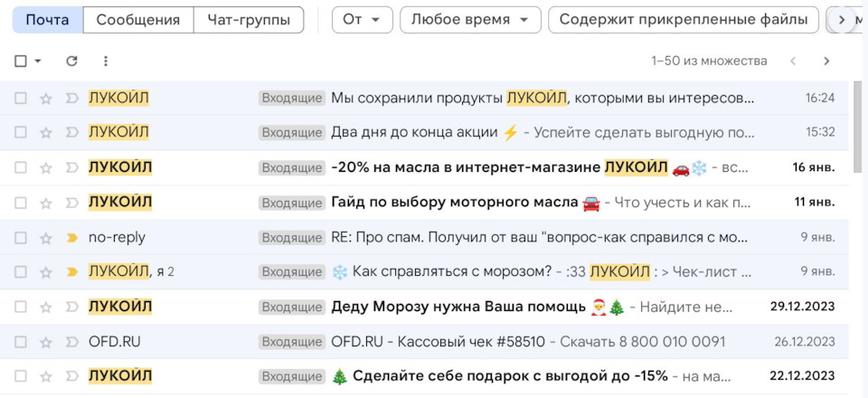868x398 pixels.
Task: Switch to the Чат-группы tab
Action: [x=249, y=20]
